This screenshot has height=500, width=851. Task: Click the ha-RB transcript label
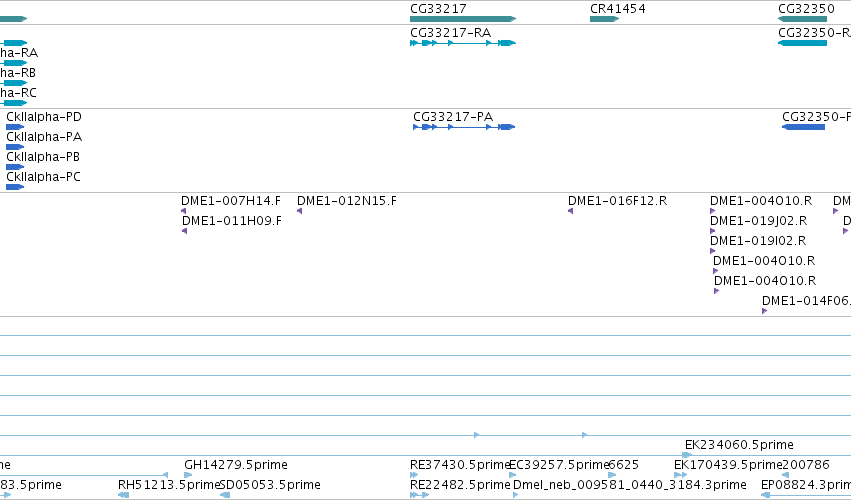(x=18, y=73)
